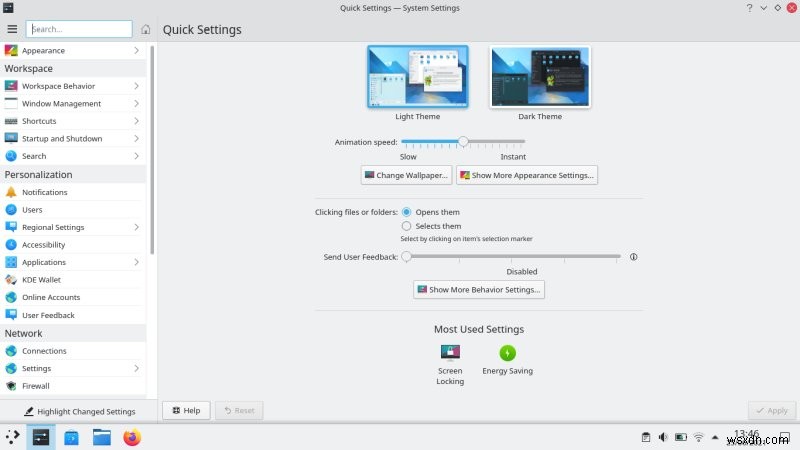
Task: Show info about Send User Feedback
Action: 633,257
